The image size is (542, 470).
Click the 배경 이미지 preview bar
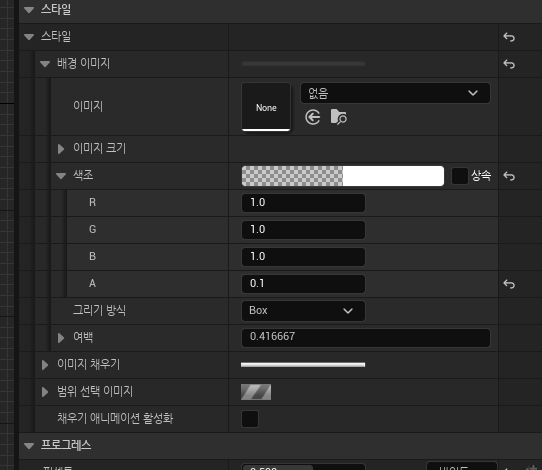coord(303,64)
